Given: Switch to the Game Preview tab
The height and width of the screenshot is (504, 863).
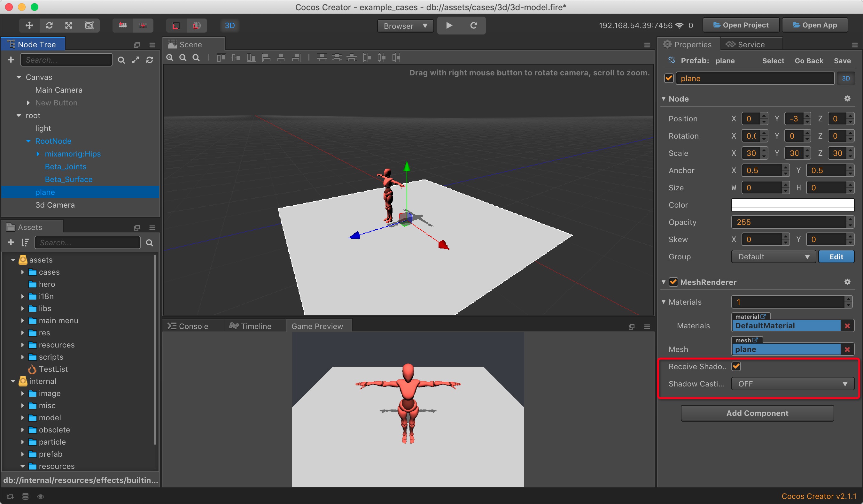Looking at the screenshot, I should point(317,326).
